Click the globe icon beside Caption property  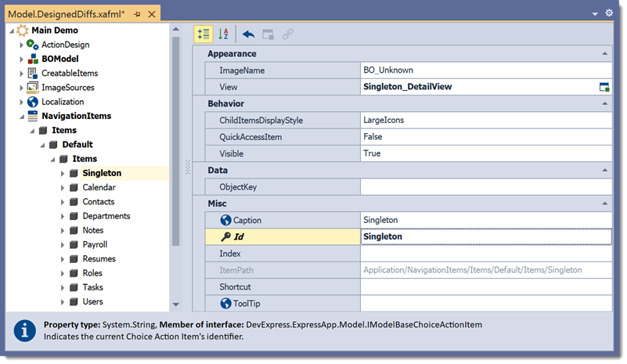(226, 220)
